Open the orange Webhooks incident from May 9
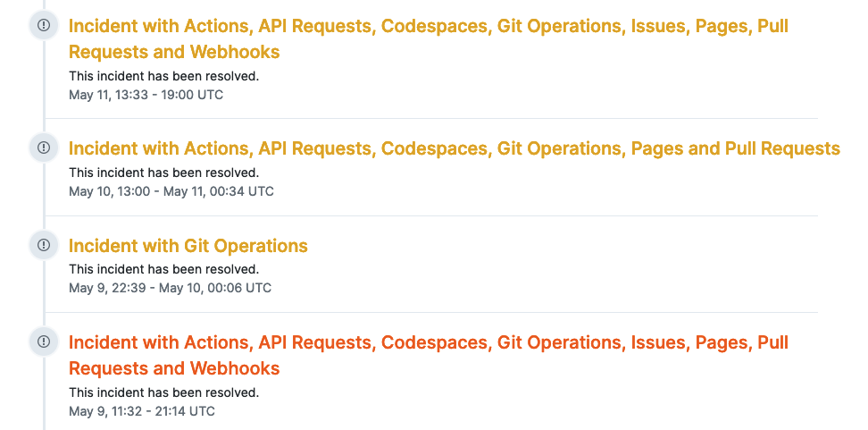868x430 pixels. pyautogui.click(x=428, y=355)
